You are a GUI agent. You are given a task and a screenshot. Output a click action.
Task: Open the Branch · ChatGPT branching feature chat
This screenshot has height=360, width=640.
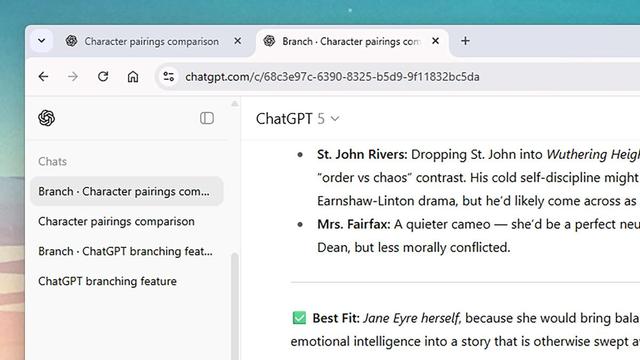(127, 251)
